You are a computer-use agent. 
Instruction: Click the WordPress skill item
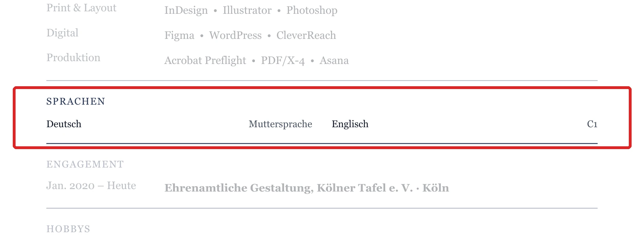point(235,35)
